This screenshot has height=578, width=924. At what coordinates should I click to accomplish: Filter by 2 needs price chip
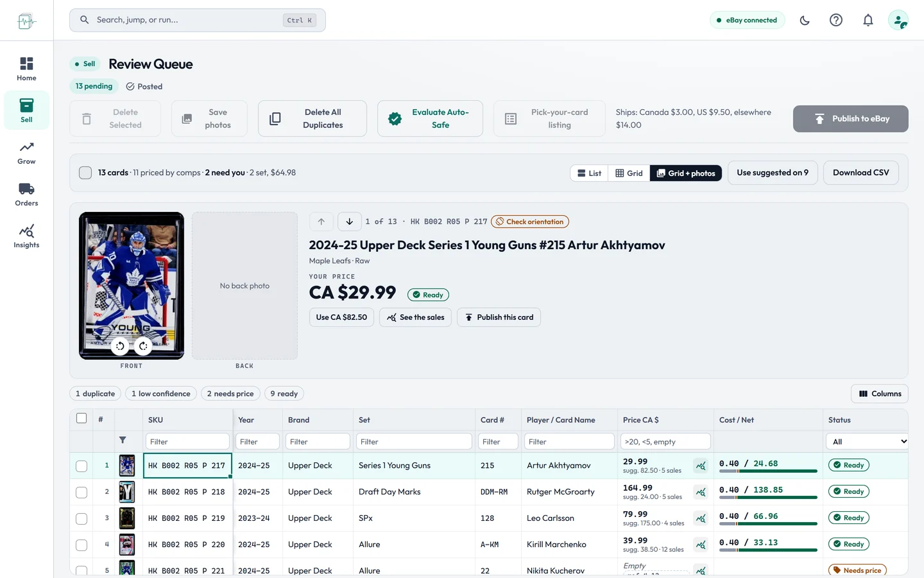[x=230, y=394]
